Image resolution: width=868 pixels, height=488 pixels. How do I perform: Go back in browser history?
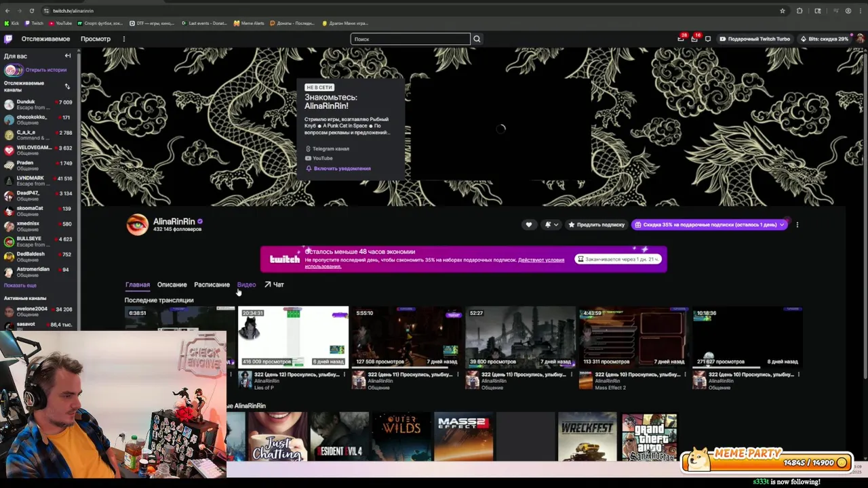(x=7, y=11)
